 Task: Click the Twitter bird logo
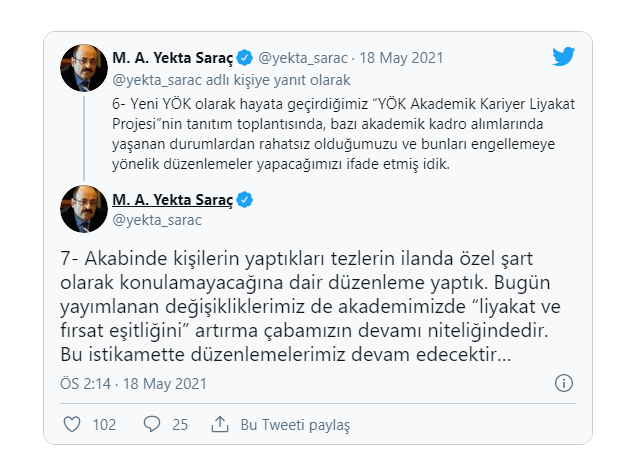coord(563,57)
